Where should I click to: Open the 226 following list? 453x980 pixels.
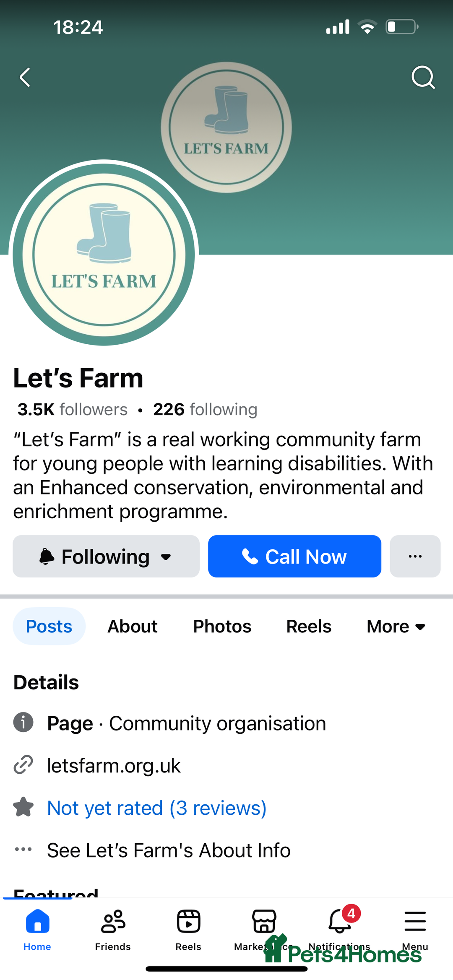205,410
